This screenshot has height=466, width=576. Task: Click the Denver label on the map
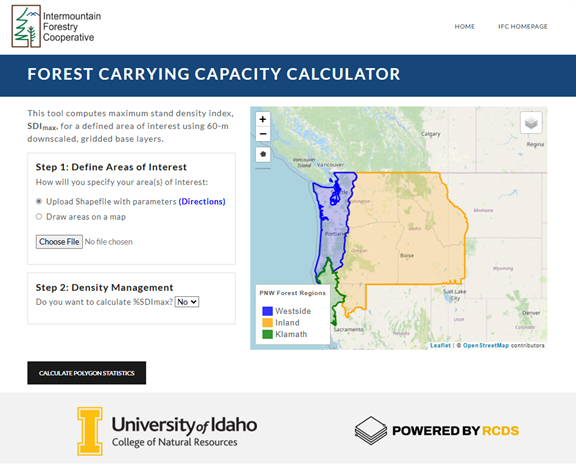click(x=531, y=313)
